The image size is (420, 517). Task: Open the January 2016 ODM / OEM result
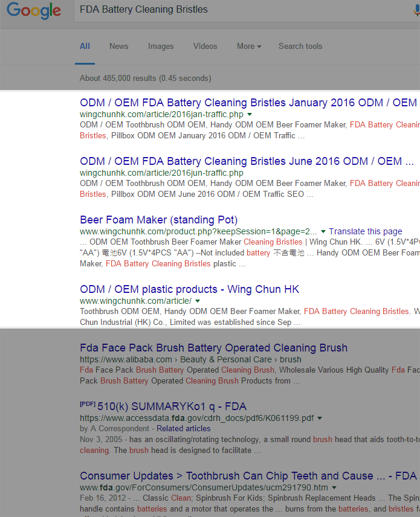[x=248, y=103]
